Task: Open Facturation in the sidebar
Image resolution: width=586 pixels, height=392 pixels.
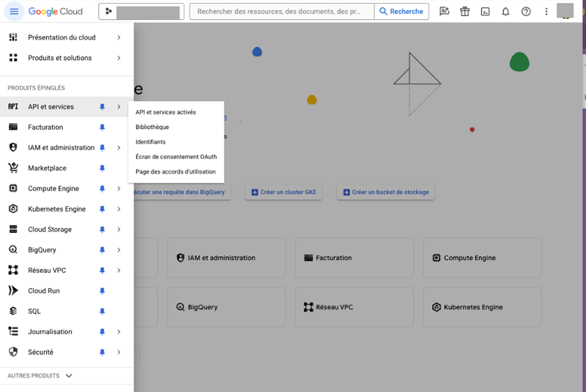Action: tap(45, 127)
